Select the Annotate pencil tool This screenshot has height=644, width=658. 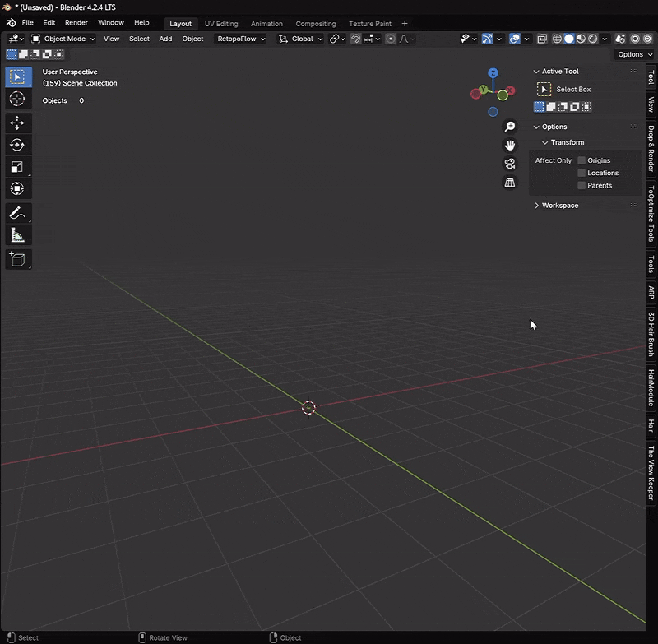pyautogui.click(x=17, y=213)
